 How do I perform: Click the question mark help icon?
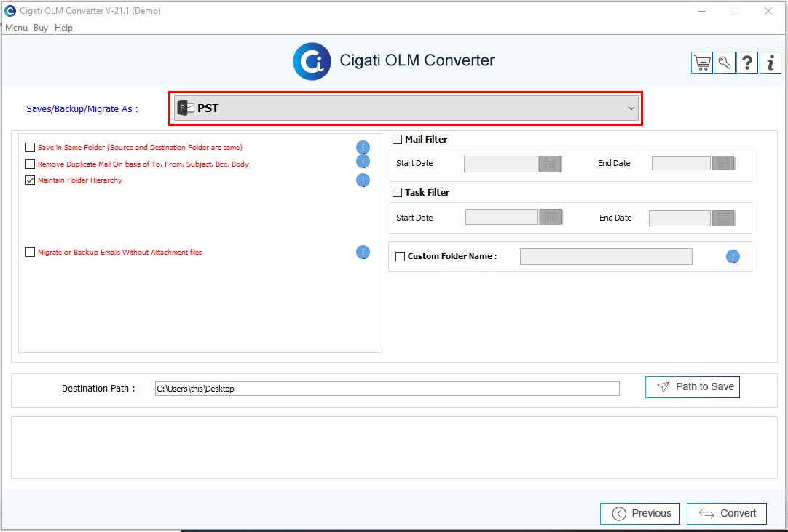747,63
